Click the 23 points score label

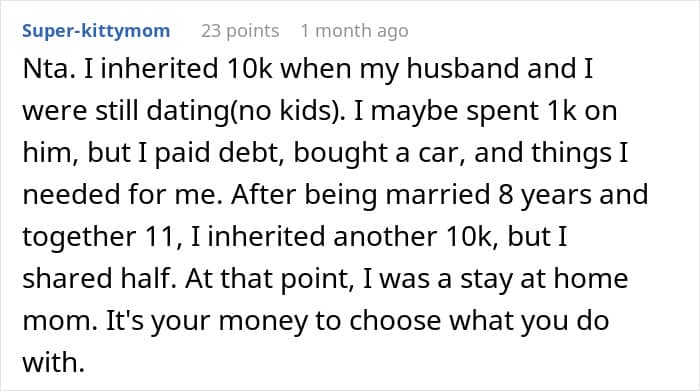[240, 31]
